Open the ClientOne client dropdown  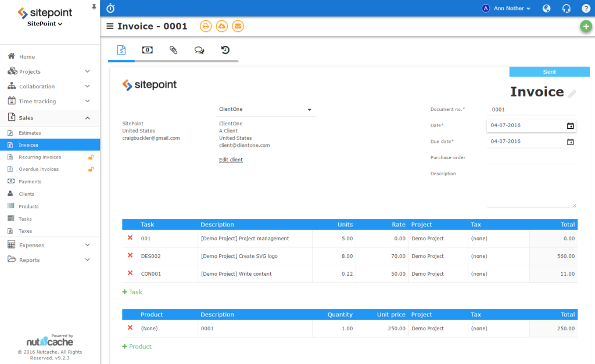tap(309, 109)
